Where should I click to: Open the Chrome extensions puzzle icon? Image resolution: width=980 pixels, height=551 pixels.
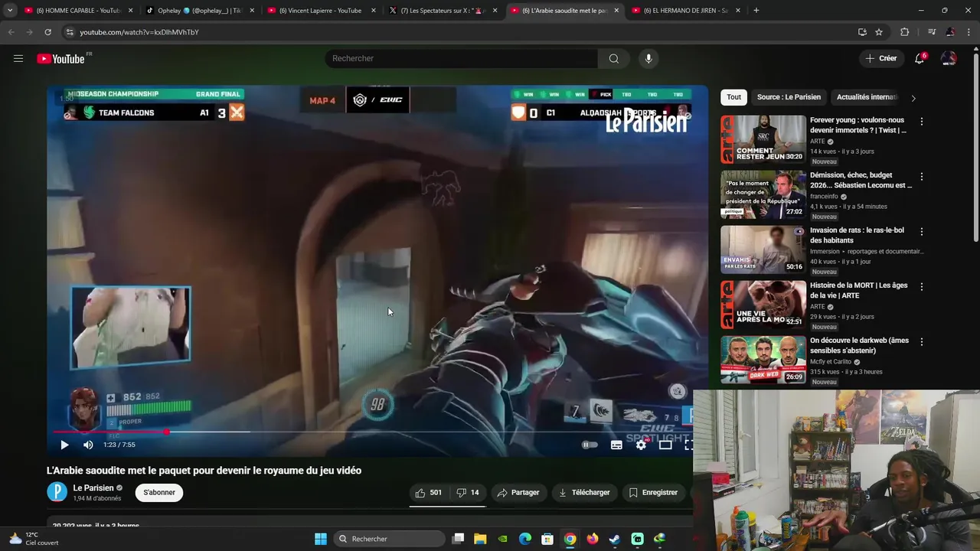(905, 32)
